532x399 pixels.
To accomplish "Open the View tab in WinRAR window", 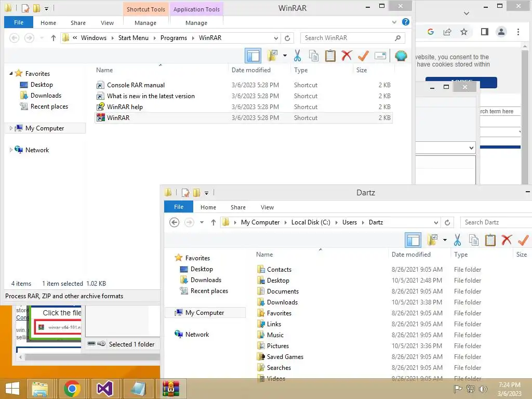I will pyautogui.click(x=107, y=23).
